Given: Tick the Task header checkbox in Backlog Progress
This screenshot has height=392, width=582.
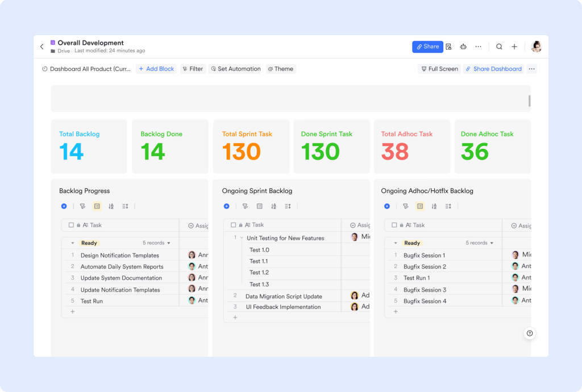Looking at the screenshot, I should click(71, 225).
